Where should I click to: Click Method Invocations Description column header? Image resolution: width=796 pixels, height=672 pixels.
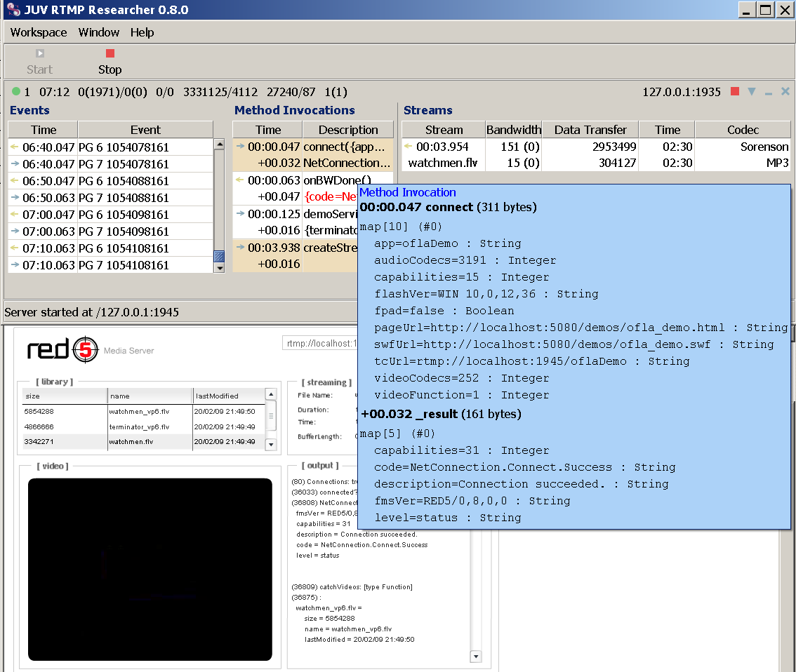point(347,130)
